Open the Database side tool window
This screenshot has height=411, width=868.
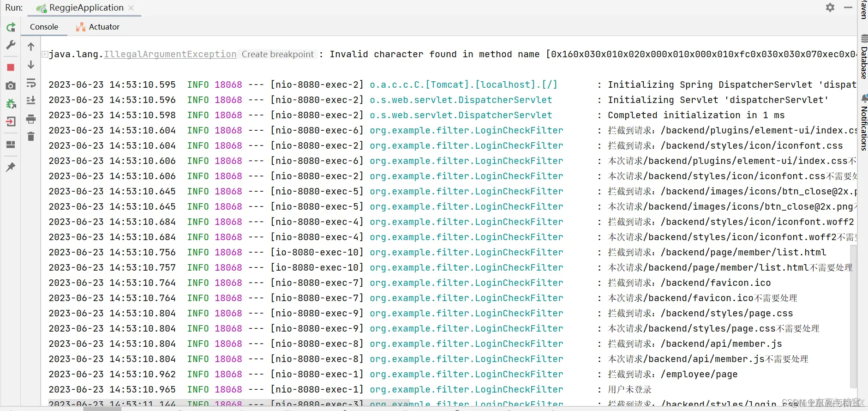click(864, 57)
